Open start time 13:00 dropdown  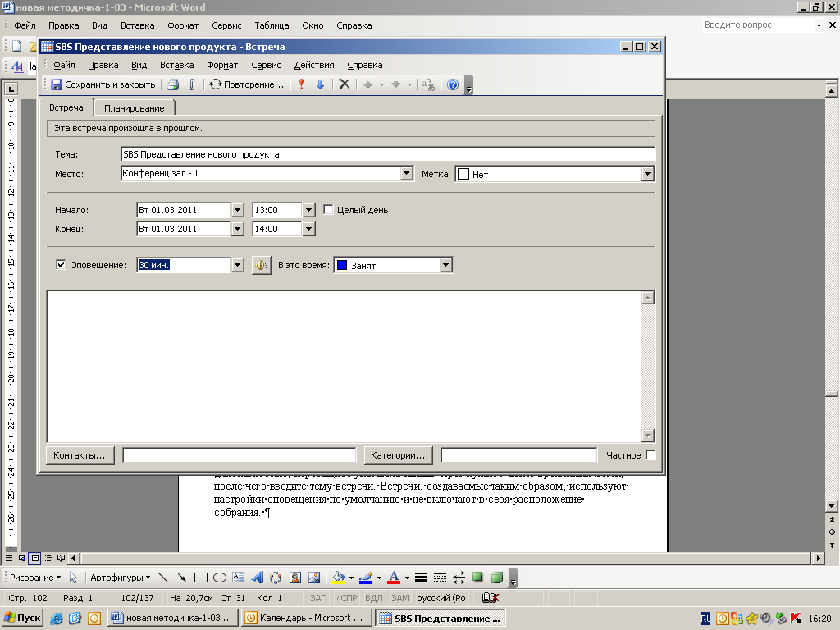coord(309,210)
